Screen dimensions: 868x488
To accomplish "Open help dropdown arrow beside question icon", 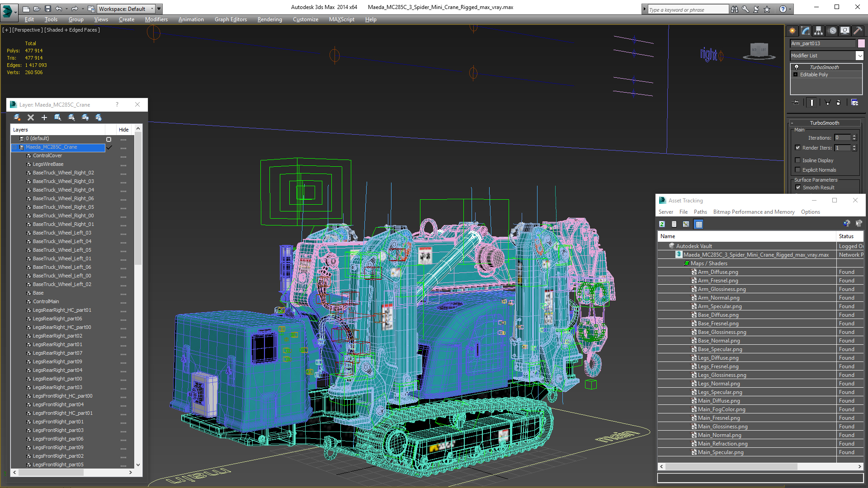I will (x=790, y=9).
